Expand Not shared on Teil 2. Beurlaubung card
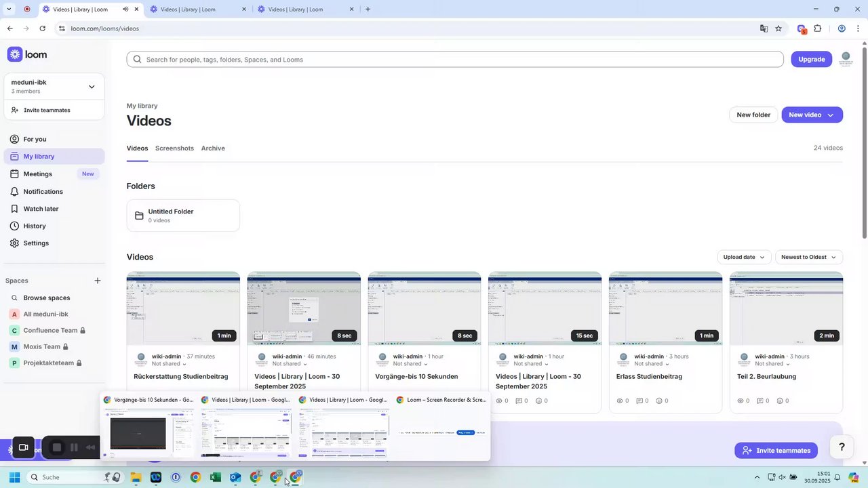Image resolution: width=868 pixels, height=488 pixels. coord(772,364)
